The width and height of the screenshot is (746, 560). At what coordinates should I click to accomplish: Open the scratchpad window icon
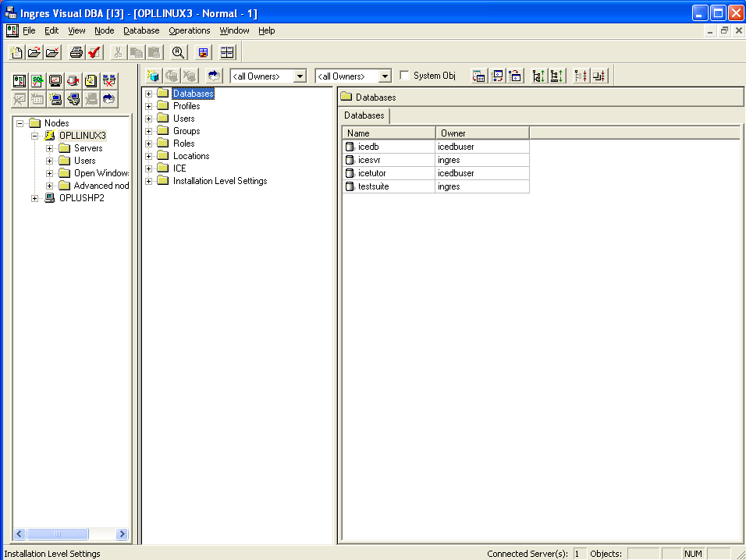pos(91,81)
